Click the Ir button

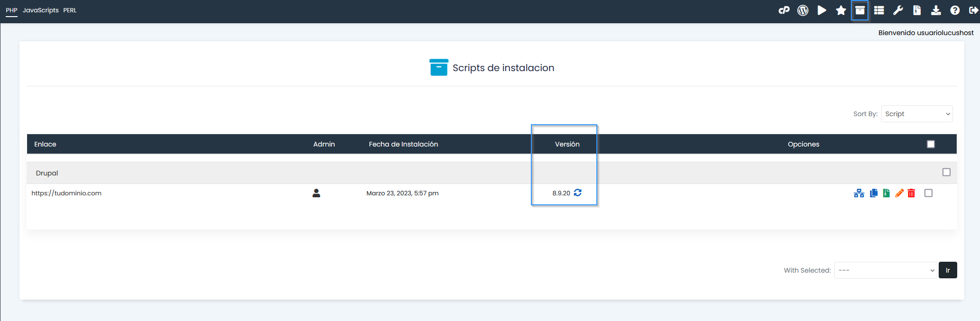point(948,270)
